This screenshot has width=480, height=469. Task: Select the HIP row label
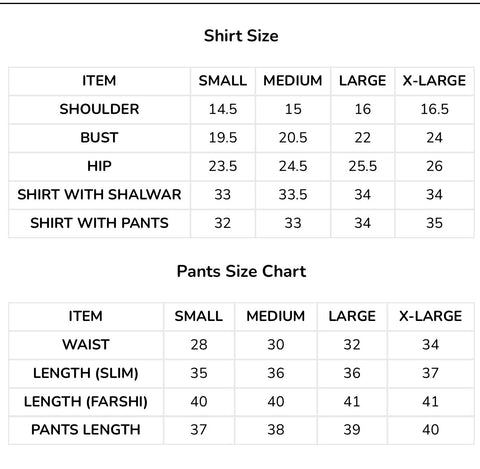click(x=99, y=166)
